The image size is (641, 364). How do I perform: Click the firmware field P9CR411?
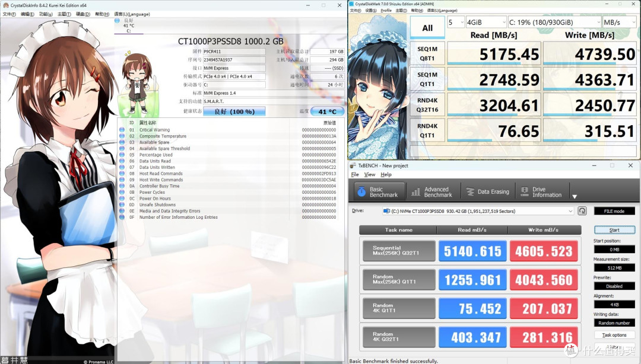point(234,52)
